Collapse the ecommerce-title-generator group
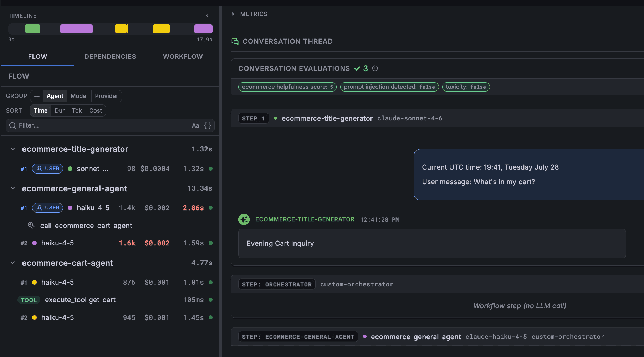The height and width of the screenshot is (357, 644). (x=13, y=149)
